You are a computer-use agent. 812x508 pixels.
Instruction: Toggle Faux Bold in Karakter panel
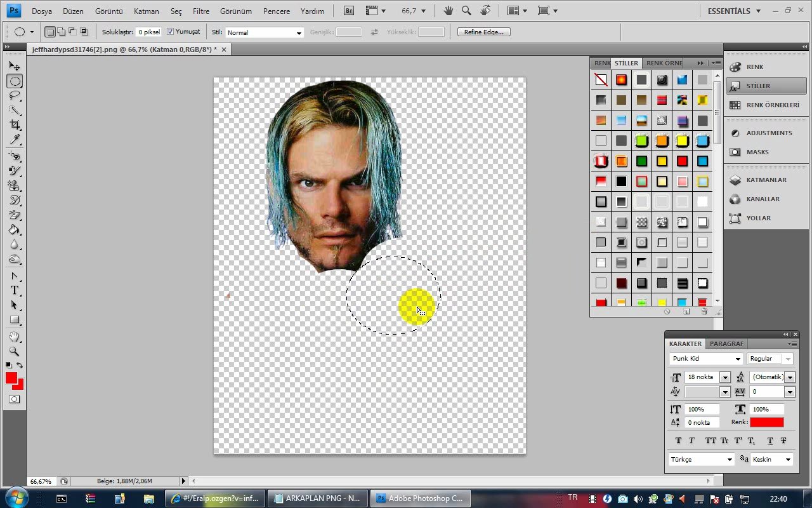[x=678, y=440]
